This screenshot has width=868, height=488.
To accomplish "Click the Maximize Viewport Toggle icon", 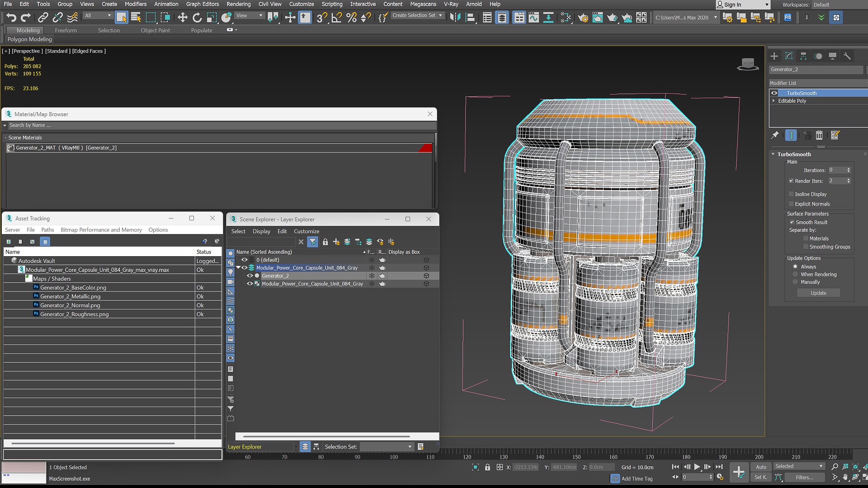I will point(865,477).
